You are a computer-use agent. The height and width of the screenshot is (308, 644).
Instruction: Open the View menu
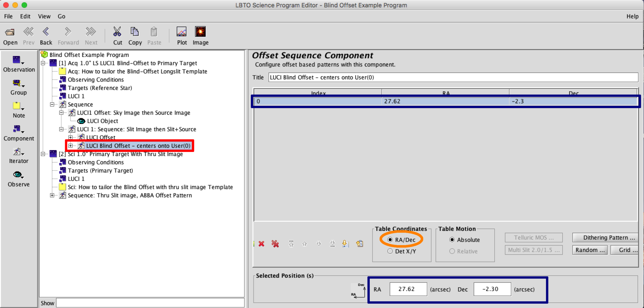tap(44, 16)
